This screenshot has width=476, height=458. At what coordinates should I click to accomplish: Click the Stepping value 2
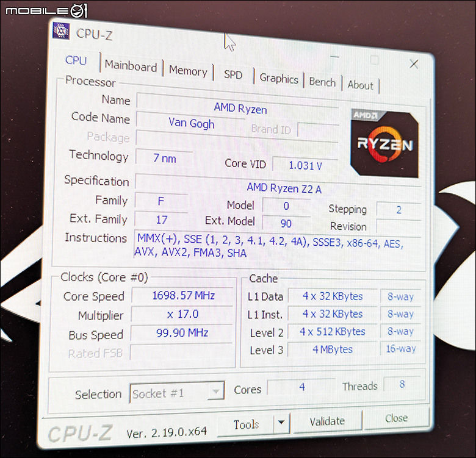coord(398,210)
